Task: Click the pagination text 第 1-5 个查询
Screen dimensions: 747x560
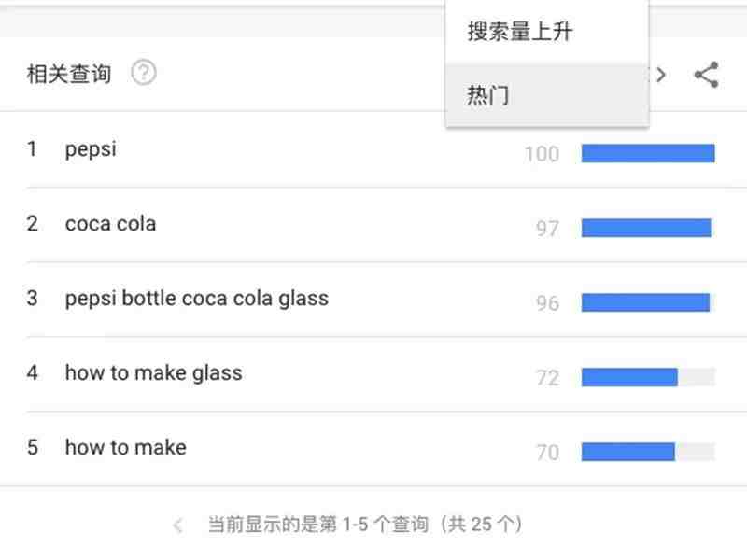Action: 373,525
